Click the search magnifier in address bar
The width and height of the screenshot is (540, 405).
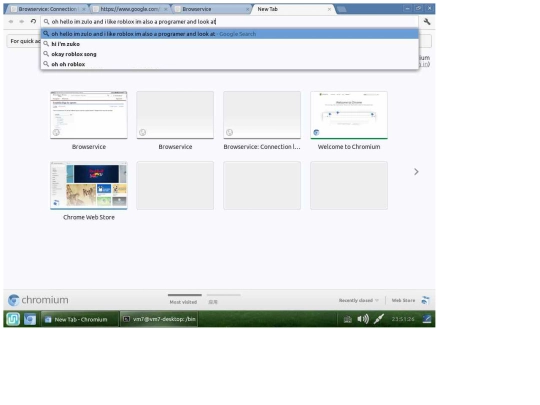(x=46, y=22)
